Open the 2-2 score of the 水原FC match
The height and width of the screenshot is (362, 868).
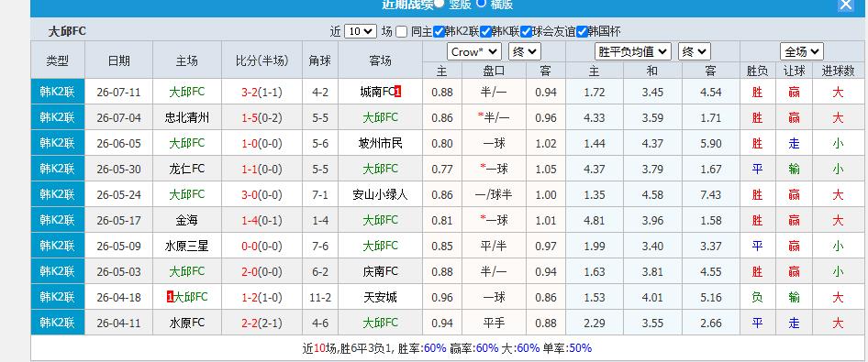point(250,323)
